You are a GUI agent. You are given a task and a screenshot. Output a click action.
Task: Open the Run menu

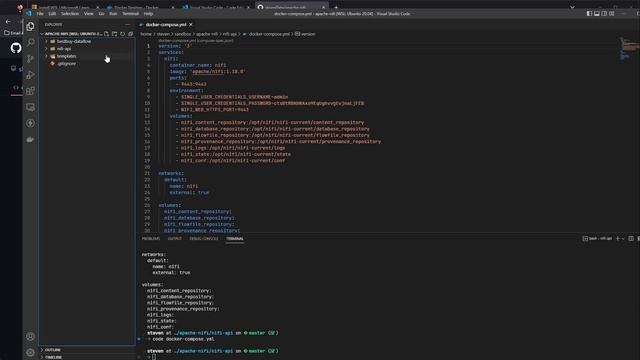click(x=113, y=13)
